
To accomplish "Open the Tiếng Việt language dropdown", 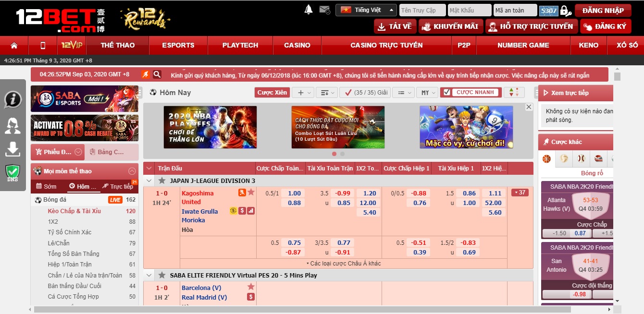I will [366, 10].
